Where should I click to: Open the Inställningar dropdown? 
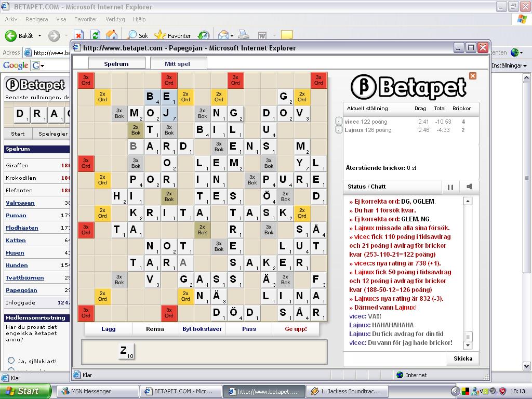(509, 65)
